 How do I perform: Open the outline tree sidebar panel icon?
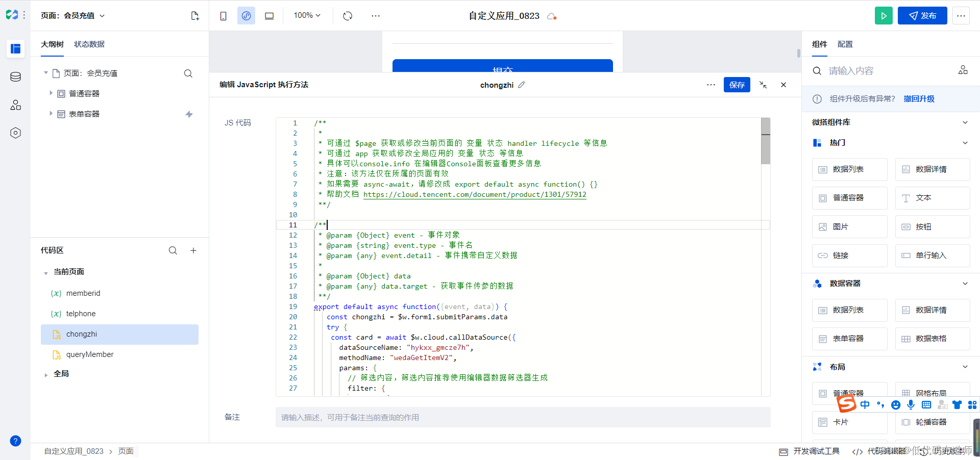click(15, 48)
